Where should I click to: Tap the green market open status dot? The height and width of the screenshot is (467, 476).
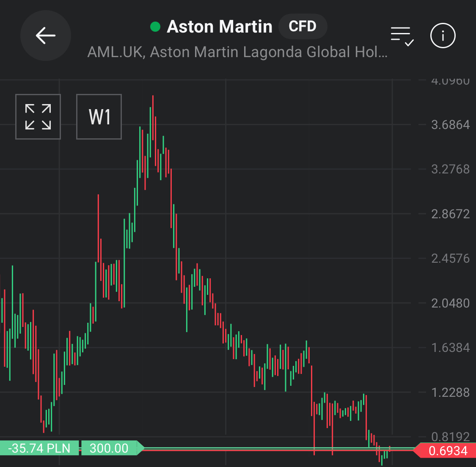point(155,27)
